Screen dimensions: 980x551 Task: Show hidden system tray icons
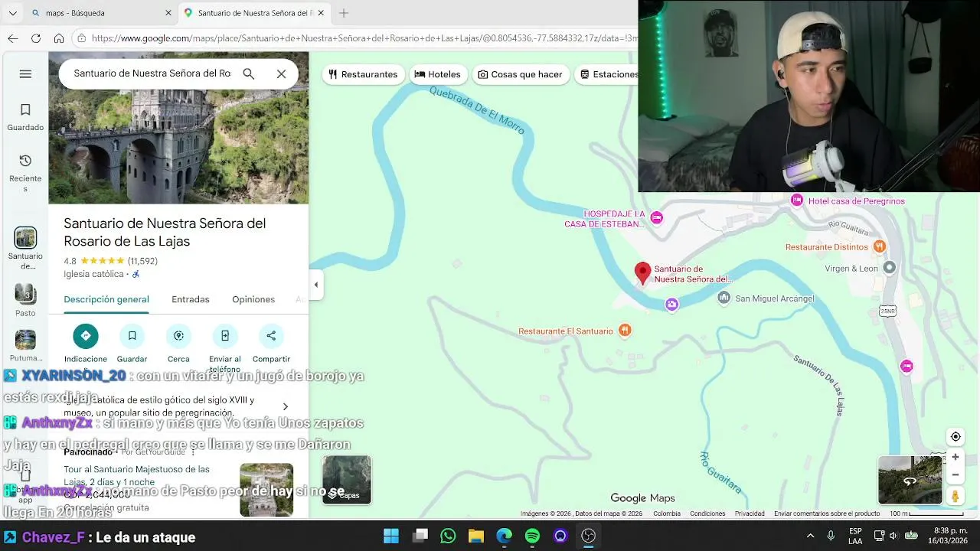810,536
